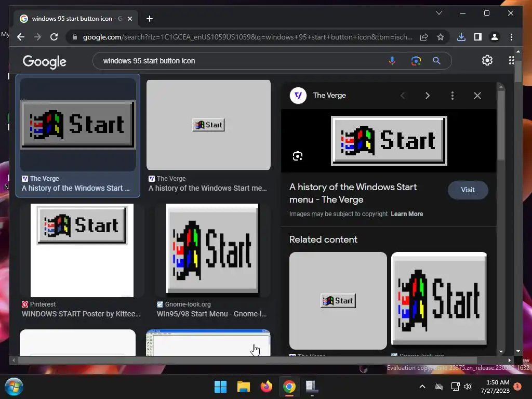The width and height of the screenshot is (532, 399).
Task: Select small Start button Verge result thumbnail
Action: click(208, 125)
